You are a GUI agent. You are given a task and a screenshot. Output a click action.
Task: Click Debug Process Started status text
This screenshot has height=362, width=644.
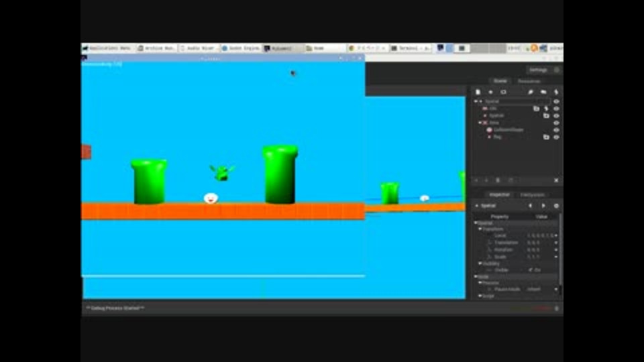(115, 308)
